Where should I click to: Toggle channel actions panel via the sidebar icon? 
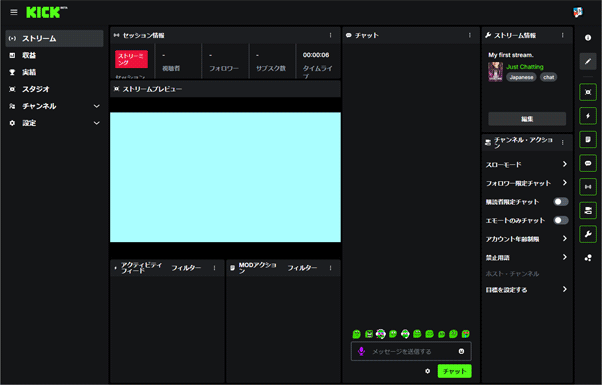click(588, 211)
